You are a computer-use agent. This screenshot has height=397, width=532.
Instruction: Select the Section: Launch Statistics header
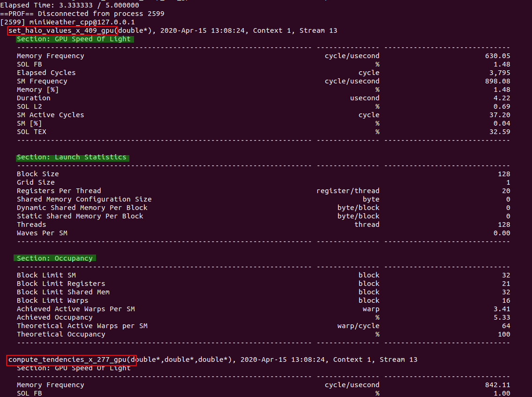pos(72,157)
